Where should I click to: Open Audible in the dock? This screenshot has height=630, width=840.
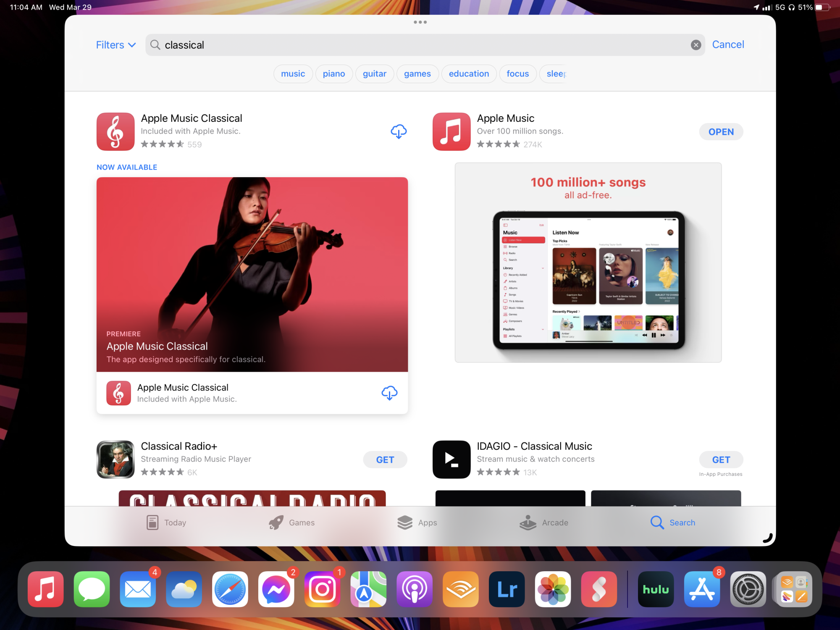(461, 589)
